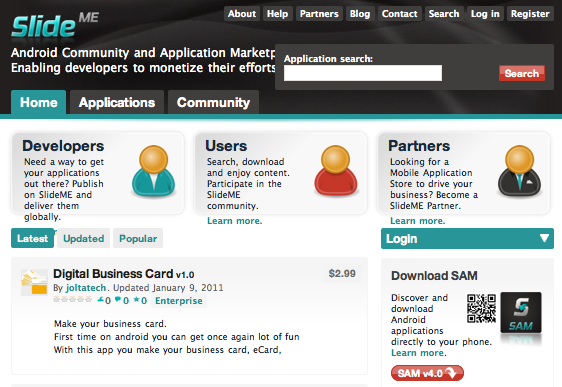
Task: Click the Partners card heading
Action: point(419,146)
